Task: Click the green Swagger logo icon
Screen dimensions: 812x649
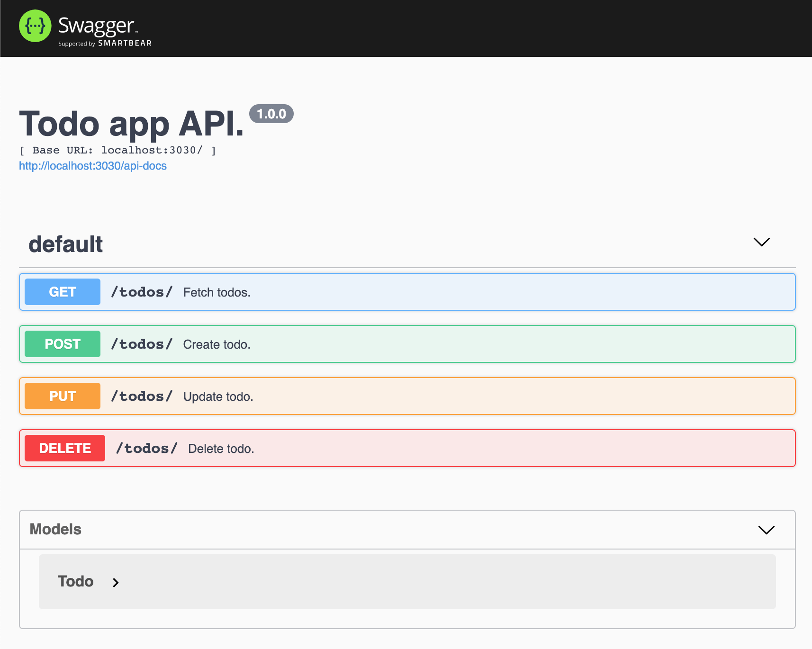Action: point(35,26)
